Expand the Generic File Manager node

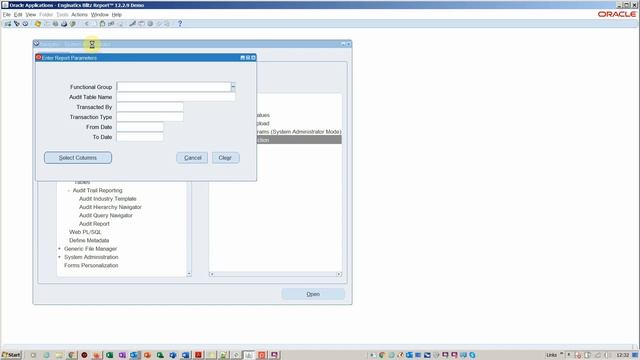point(60,249)
